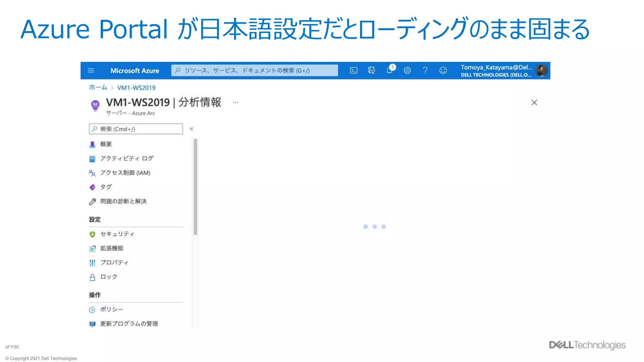Click the サーバー - Azure Arc subtitle

click(130, 113)
